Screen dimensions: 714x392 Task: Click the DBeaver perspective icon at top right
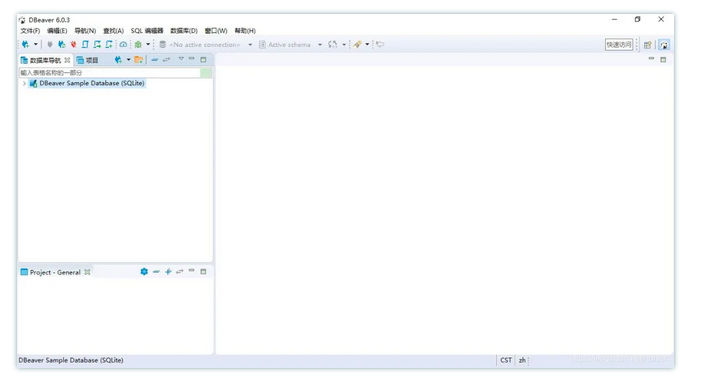(x=664, y=45)
